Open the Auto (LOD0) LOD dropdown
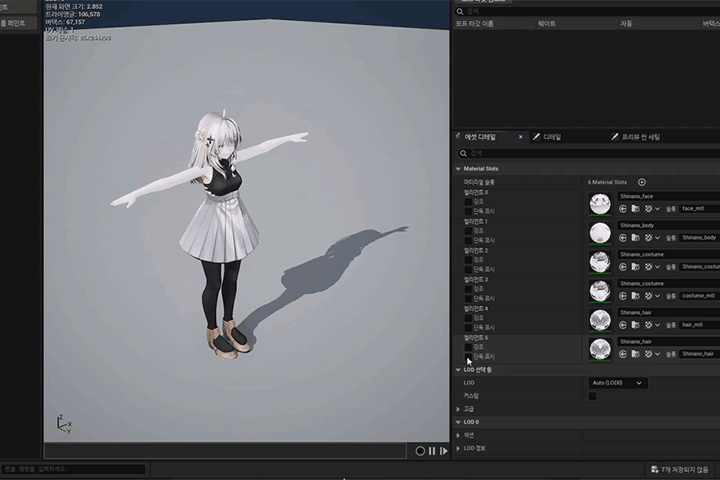Viewport: 720px width, 480px height. 618,383
